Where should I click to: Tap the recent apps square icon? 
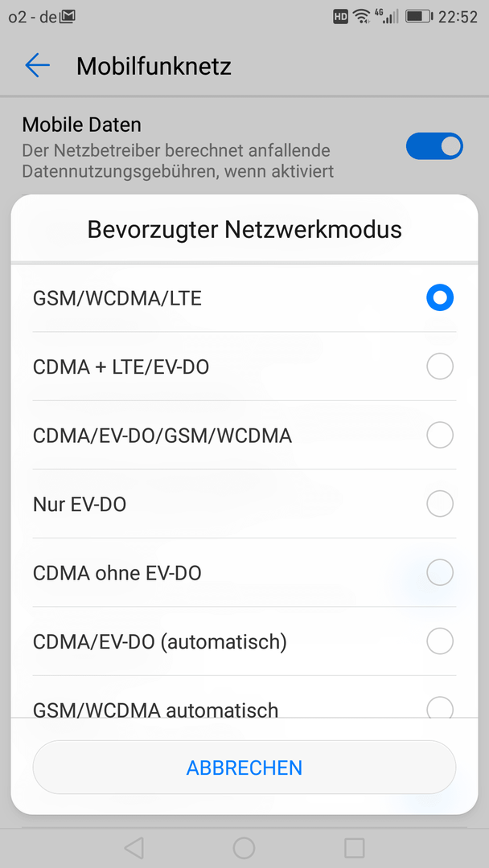point(355,848)
